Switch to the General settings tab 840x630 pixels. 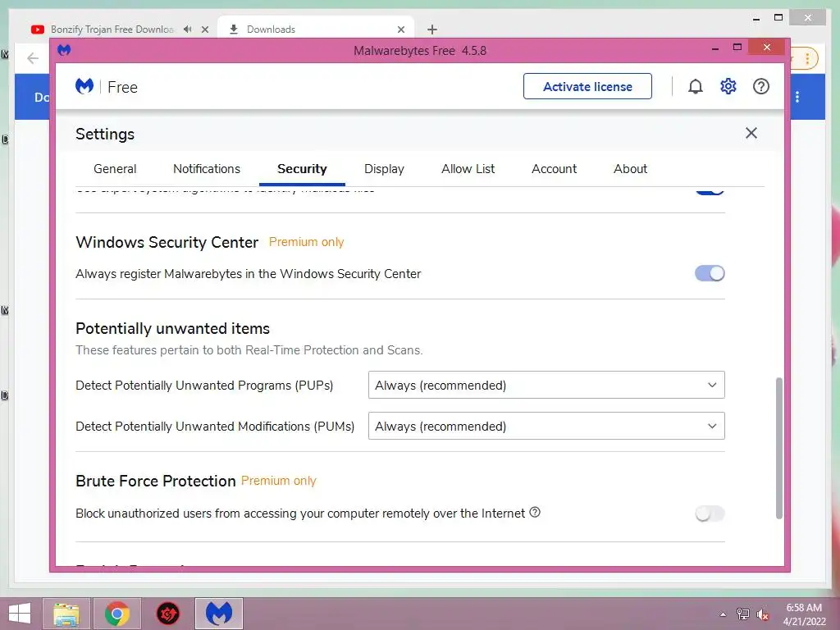pyautogui.click(x=115, y=169)
